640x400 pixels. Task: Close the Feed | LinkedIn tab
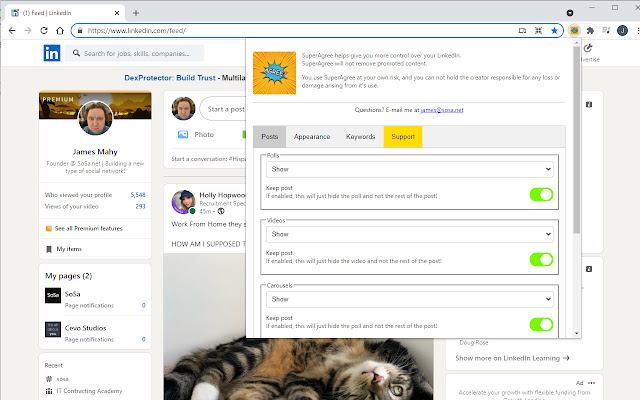pos(117,13)
